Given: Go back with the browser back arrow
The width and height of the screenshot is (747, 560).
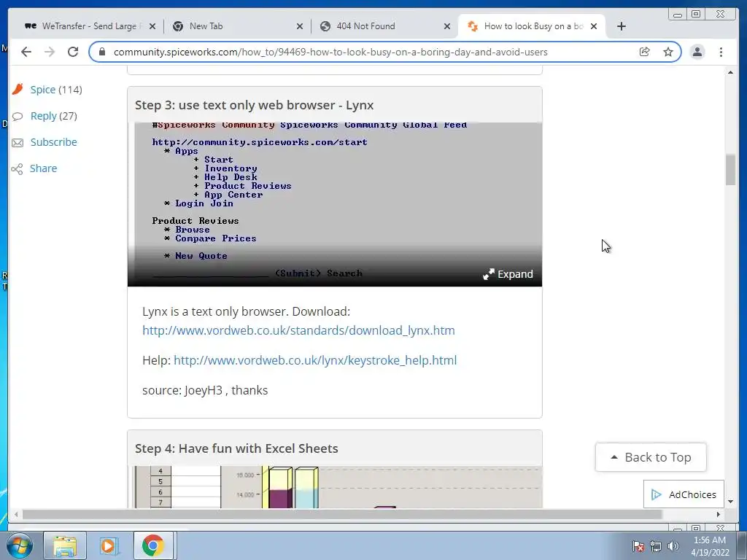Looking at the screenshot, I should pyautogui.click(x=26, y=52).
